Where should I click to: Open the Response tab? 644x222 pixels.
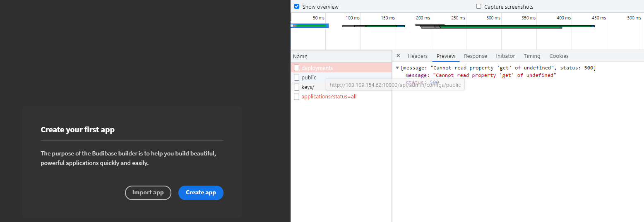click(476, 56)
